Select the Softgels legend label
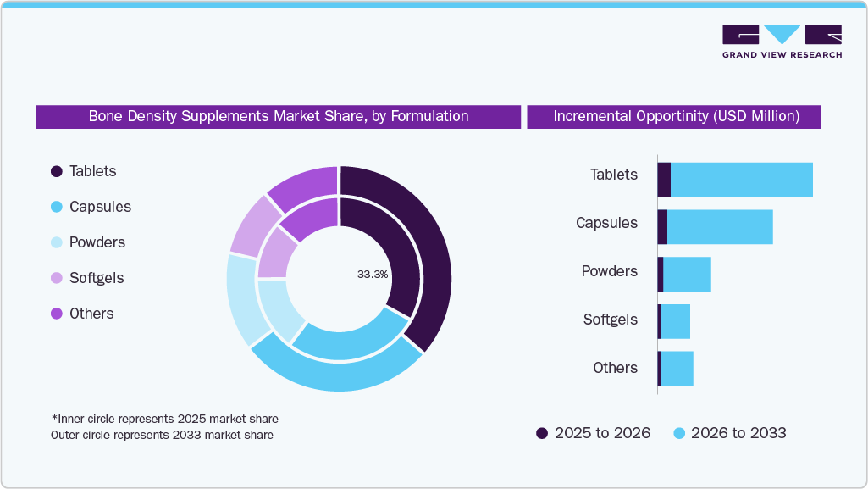Viewport: 868px width, 489px height. click(x=97, y=278)
